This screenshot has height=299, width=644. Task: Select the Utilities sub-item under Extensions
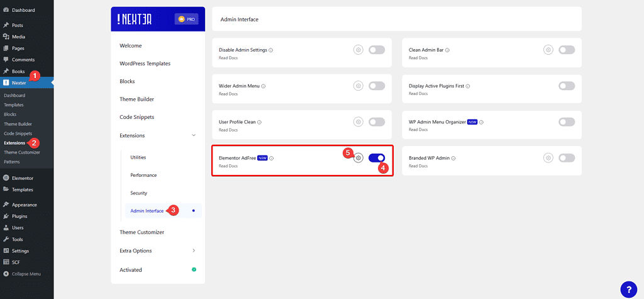138,157
